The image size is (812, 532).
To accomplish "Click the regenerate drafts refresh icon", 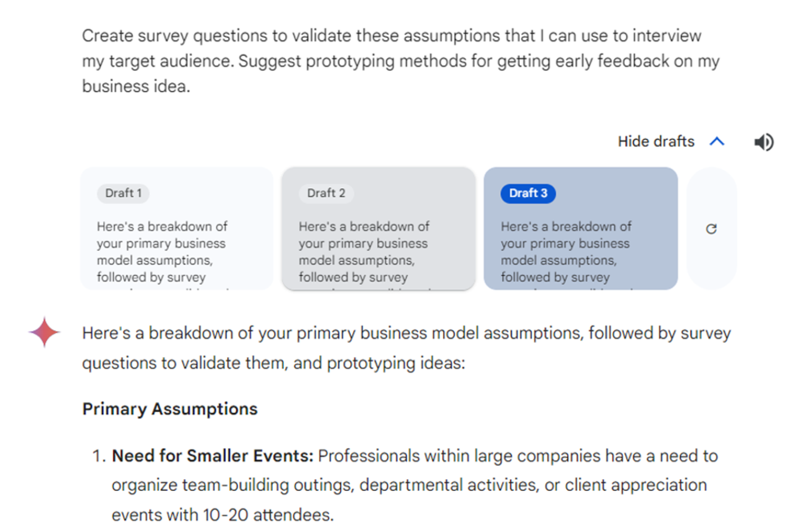I will point(711,229).
